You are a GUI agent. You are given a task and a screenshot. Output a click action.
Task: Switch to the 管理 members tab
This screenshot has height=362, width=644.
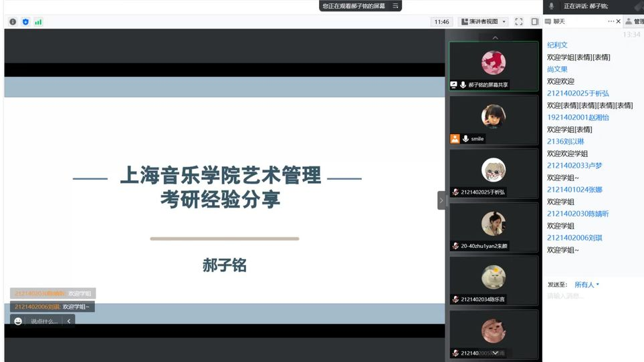point(634,21)
